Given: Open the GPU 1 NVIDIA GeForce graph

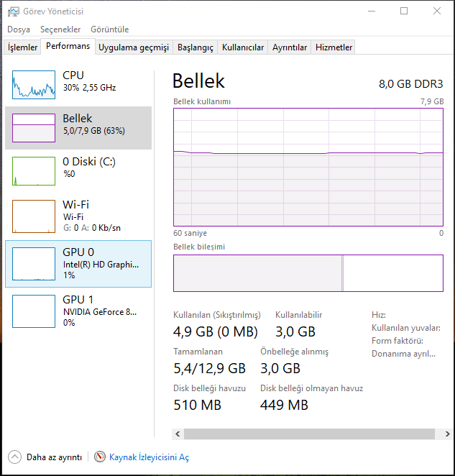Looking at the screenshot, I should [34, 311].
